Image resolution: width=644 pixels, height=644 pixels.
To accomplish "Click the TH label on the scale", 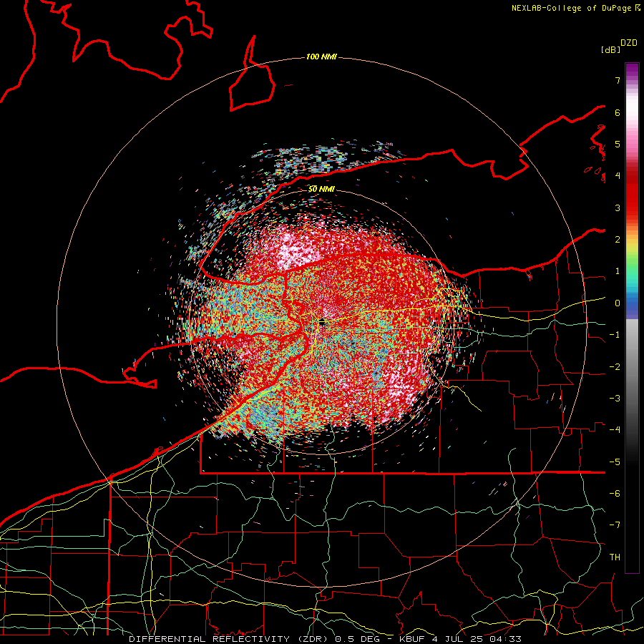I will pyautogui.click(x=615, y=557).
